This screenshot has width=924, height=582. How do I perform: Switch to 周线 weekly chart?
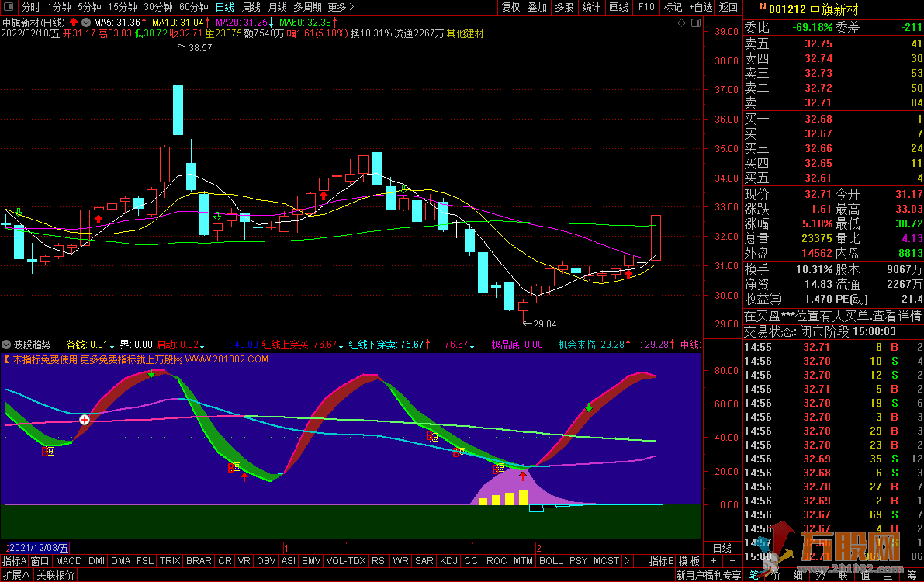(x=251, y=7)
